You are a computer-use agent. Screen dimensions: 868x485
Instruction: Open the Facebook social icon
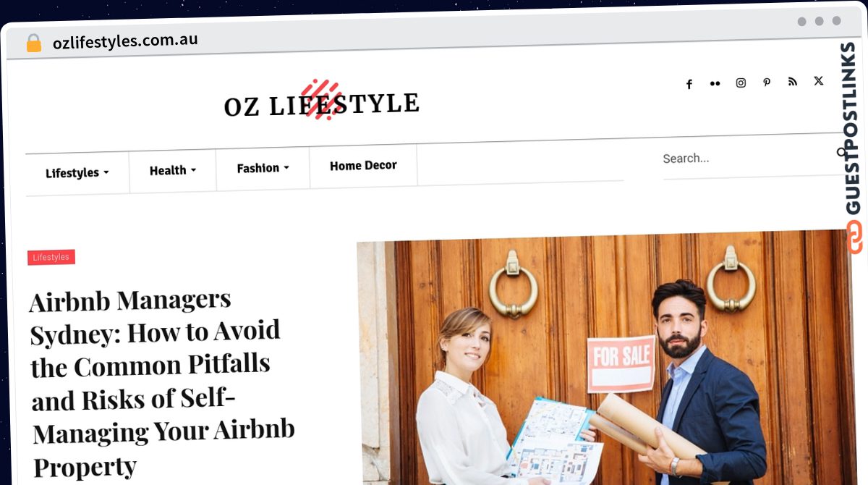[x=689, y=84]
